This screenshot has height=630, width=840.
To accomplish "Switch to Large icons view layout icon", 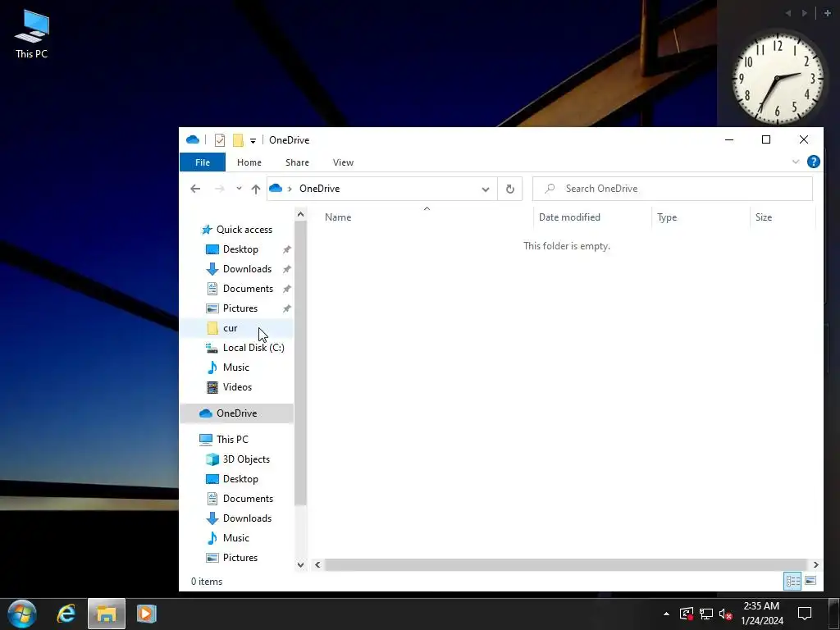I will (x=810, y=582).
